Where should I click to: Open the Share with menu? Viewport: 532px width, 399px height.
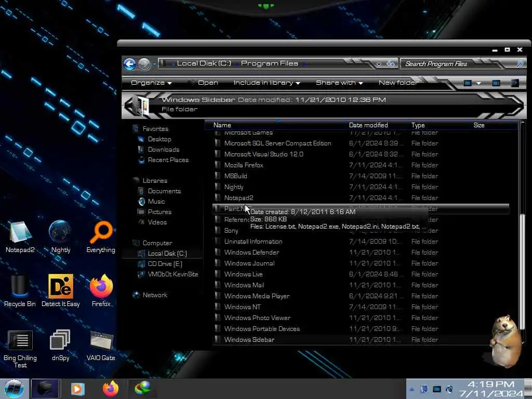point(339,83)
